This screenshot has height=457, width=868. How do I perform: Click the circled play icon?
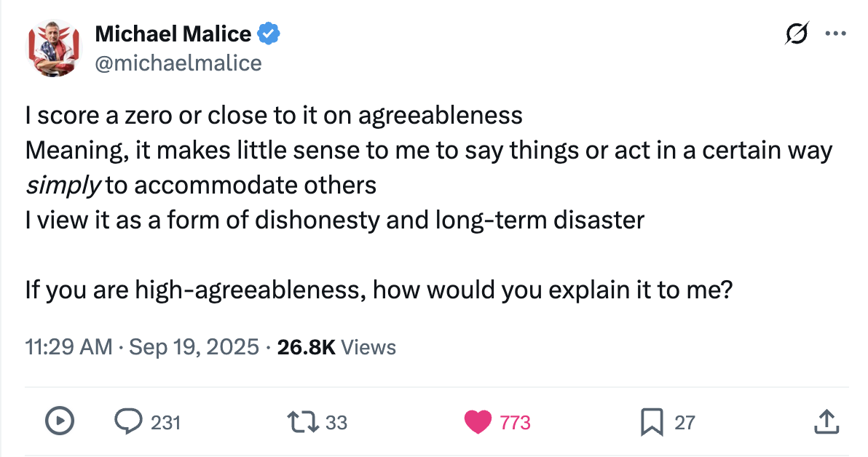pyautogui.click(x=60, y=421)
